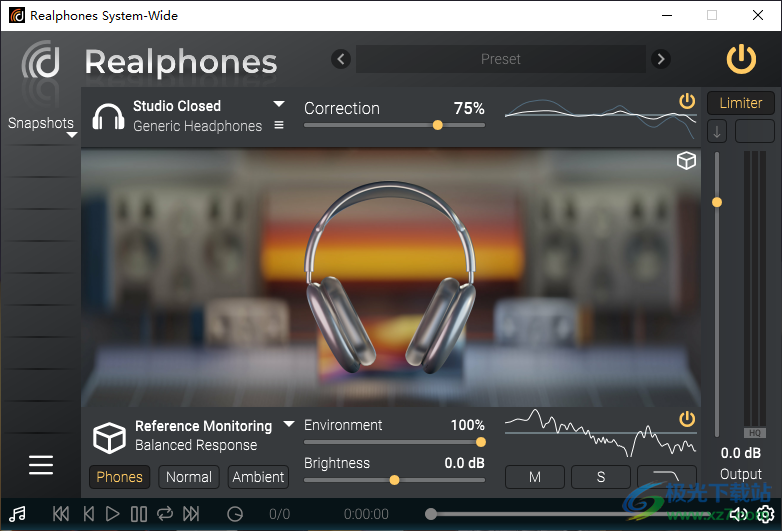The image size is (782, 531).
Task: Click the Generic Headphones label
Action: click(197, 126)
